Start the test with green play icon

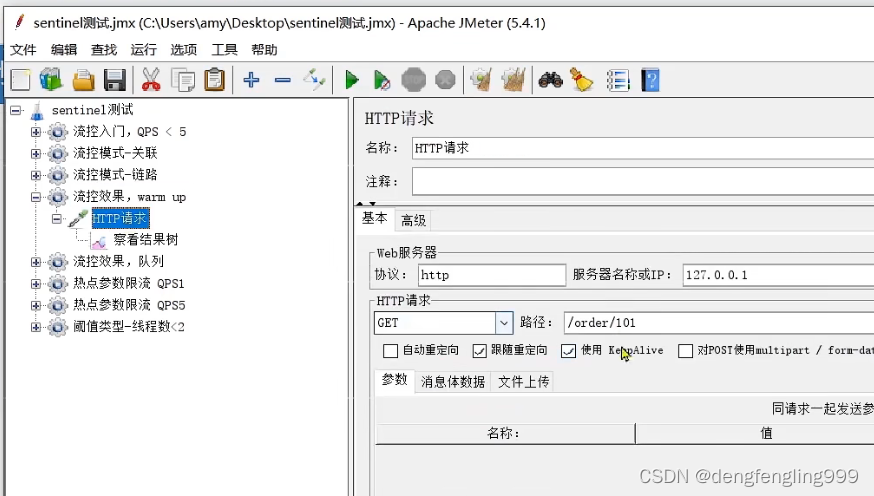click(351, 80)
